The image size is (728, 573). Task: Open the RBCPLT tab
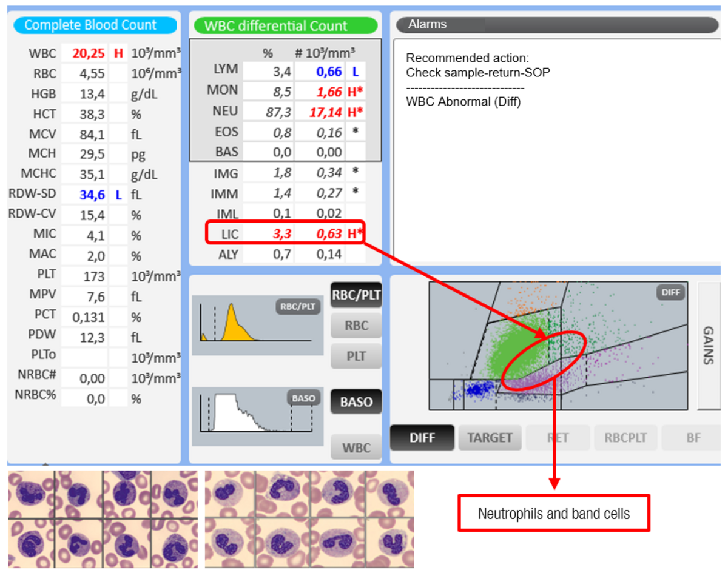(x=625, y=437)
